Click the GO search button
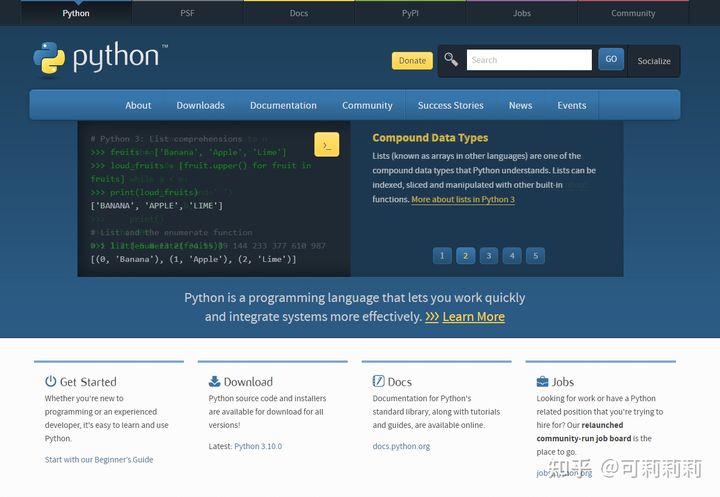This screenshot has width=720, height=497. click(x=611, y=59)
